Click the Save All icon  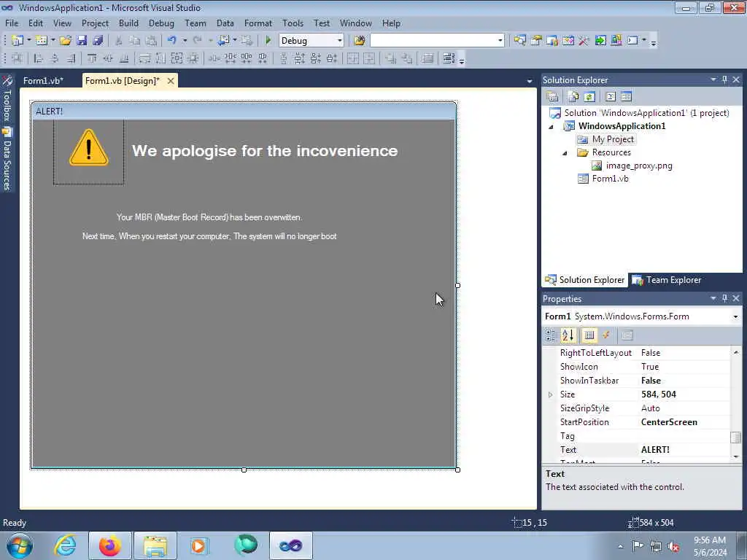98,41
